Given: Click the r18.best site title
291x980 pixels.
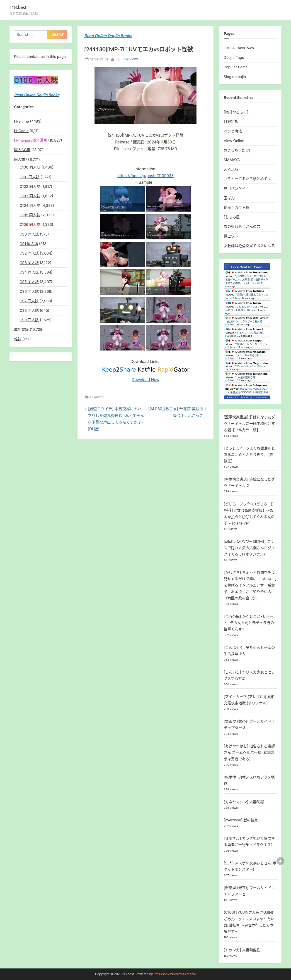Looking at the screenshot, I should tap(18, 7).
